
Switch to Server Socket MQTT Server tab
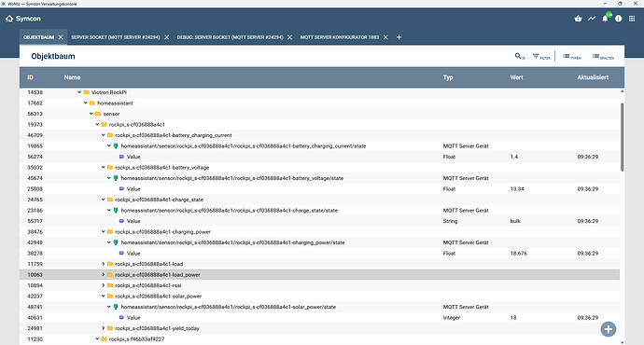(116, 37)
